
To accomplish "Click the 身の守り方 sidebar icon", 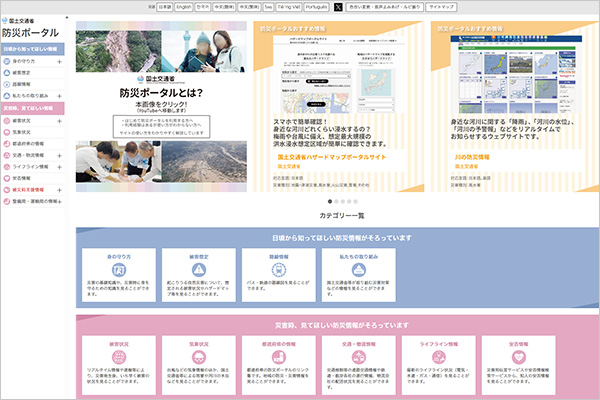I will (7, 61).
